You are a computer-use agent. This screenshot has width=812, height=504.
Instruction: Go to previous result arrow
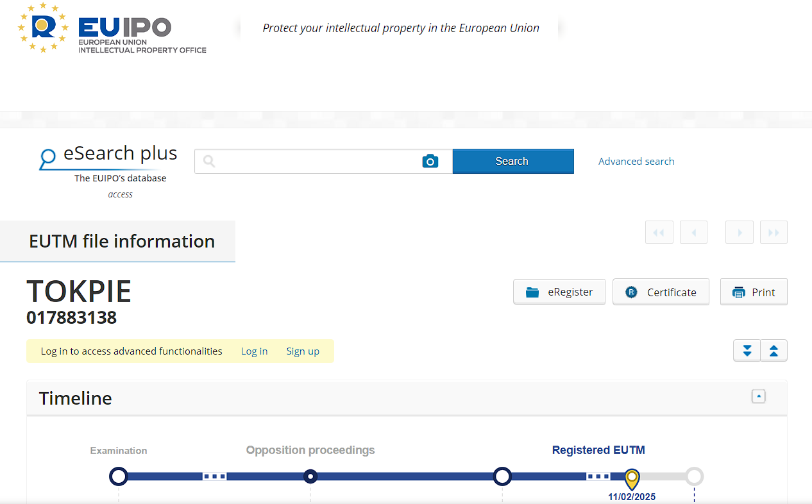[x=693, y=232]
